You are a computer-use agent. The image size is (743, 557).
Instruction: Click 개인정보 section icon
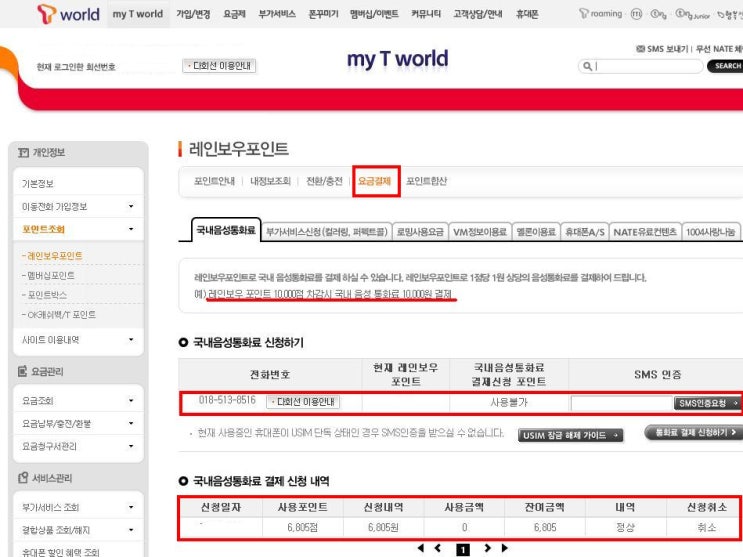click(24, 152)
